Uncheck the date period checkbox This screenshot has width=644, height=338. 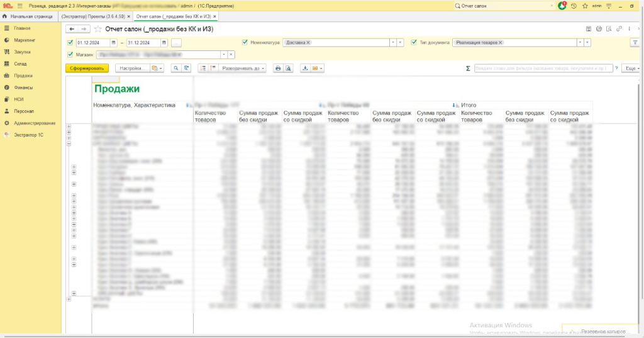(x=70, y=43)
